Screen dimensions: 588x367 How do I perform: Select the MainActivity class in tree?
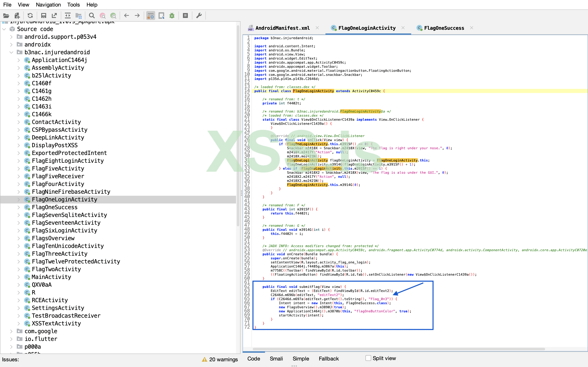coord(51,277)
